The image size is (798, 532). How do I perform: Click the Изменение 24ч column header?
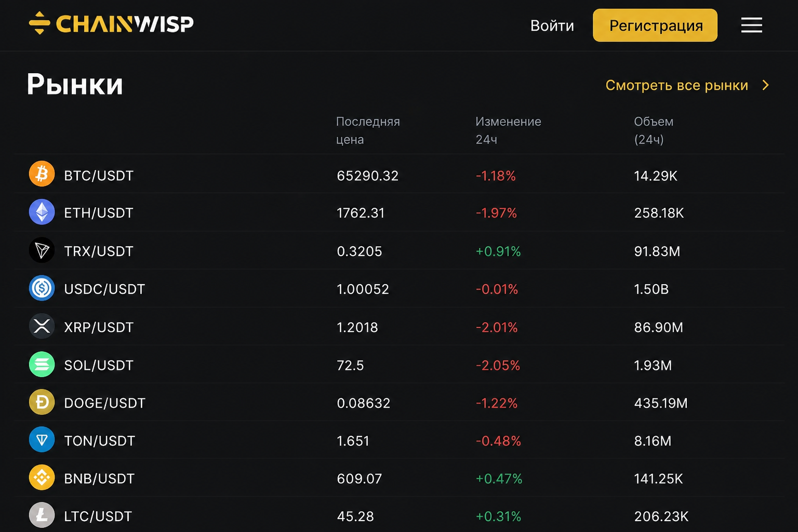click(x=508, y=130)
